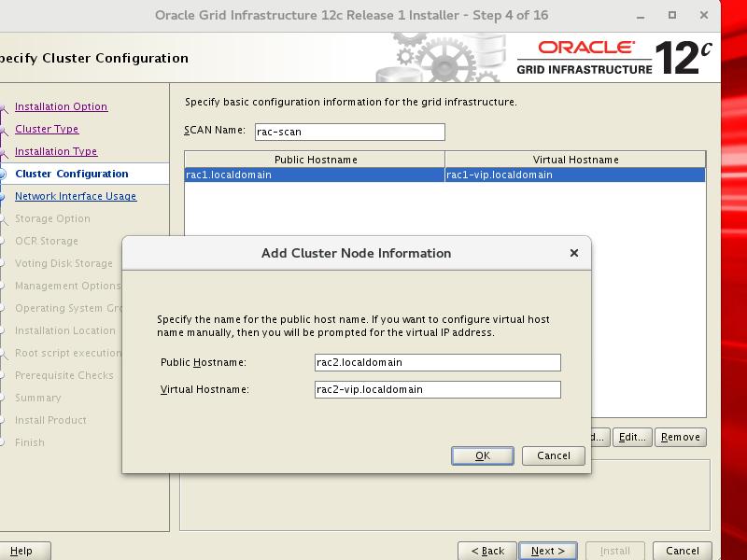This screenshot has width=747, height=560.
Task: Click the OCR Storage step label
Action: [46, 241]
